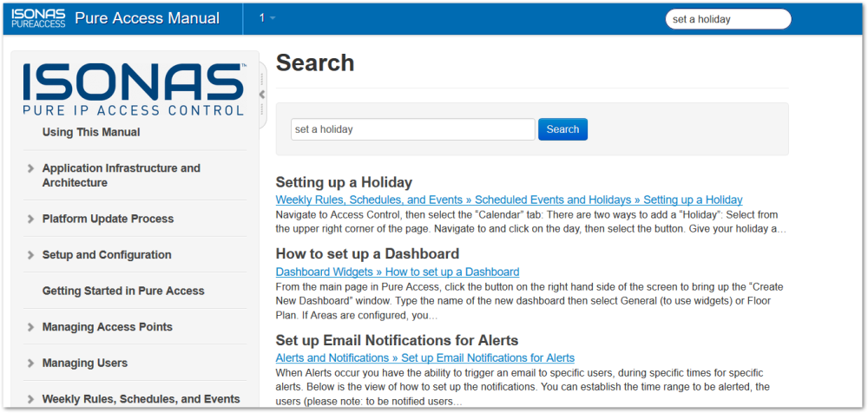
Task: Click the Search page heading
Action: tap(315, 62)
